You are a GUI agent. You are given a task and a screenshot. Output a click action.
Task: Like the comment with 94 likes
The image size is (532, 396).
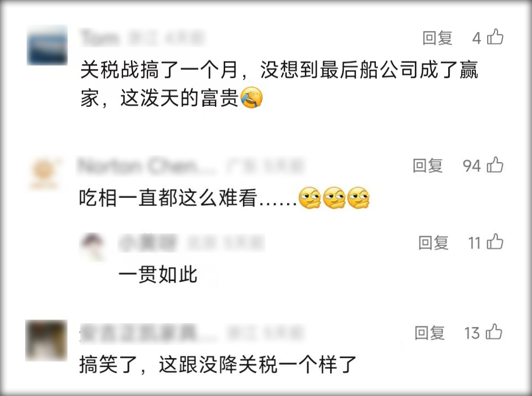[495, 165]
